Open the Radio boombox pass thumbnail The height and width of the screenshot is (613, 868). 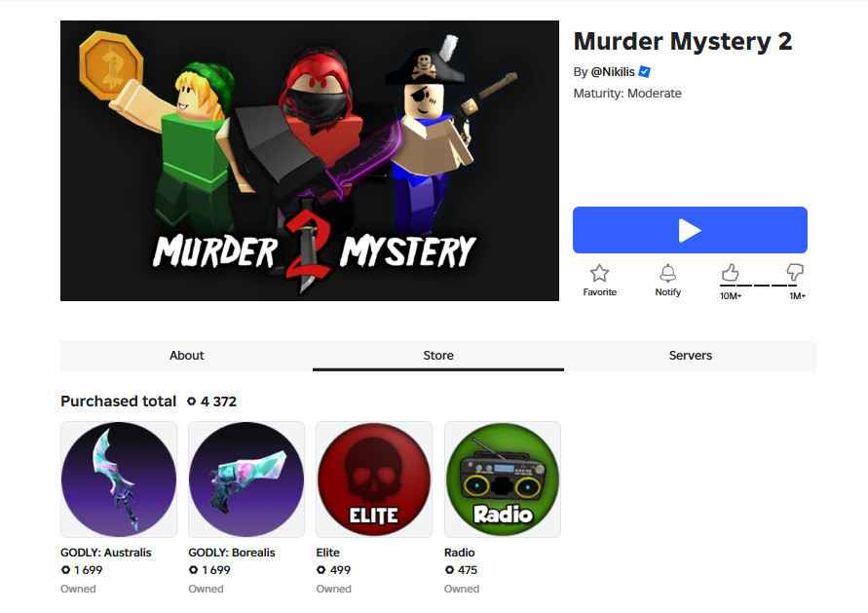(503, 479)
